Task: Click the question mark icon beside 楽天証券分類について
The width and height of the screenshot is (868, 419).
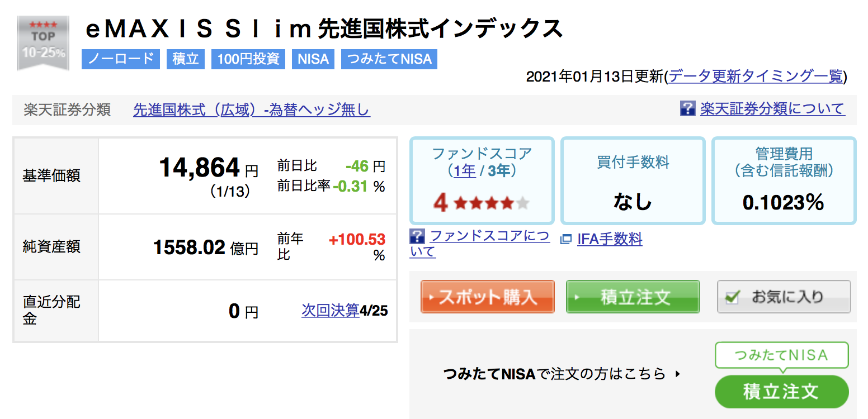Action: [687, 108]
